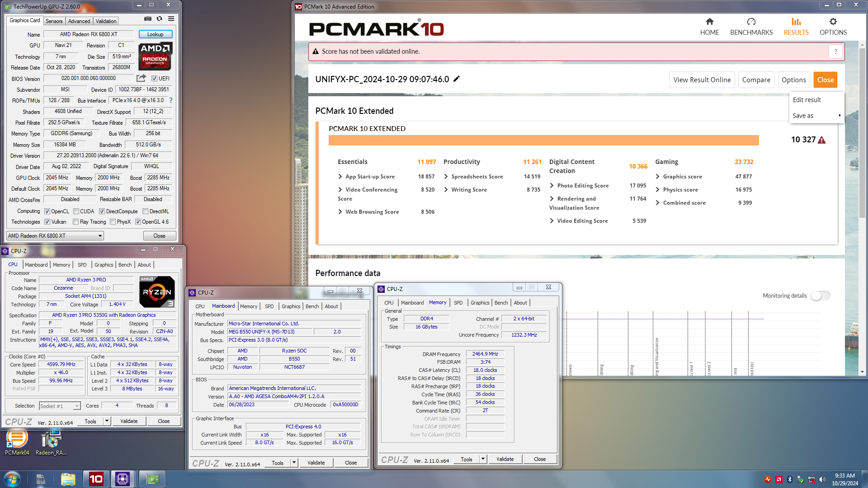Open File Explorer from taskbar

pos(68,479)
